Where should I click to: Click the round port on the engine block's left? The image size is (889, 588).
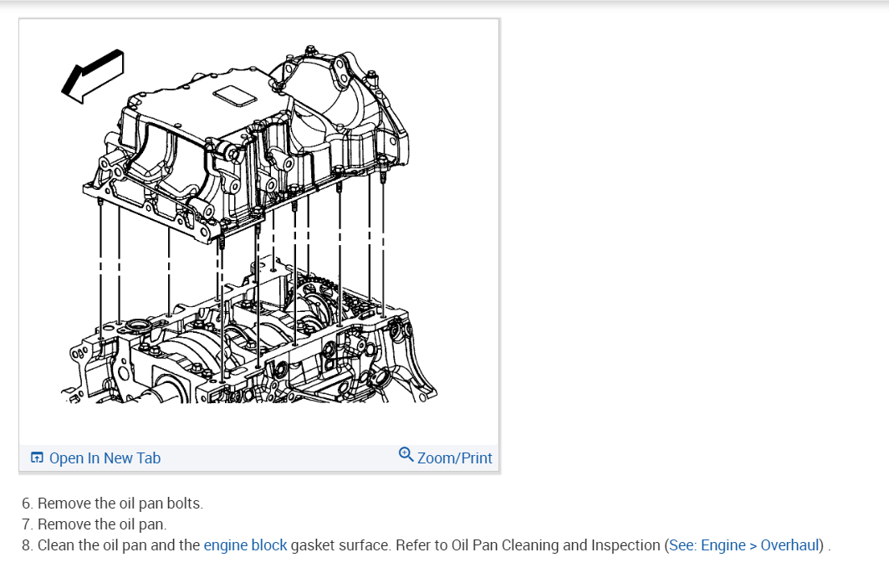(139, 326)
